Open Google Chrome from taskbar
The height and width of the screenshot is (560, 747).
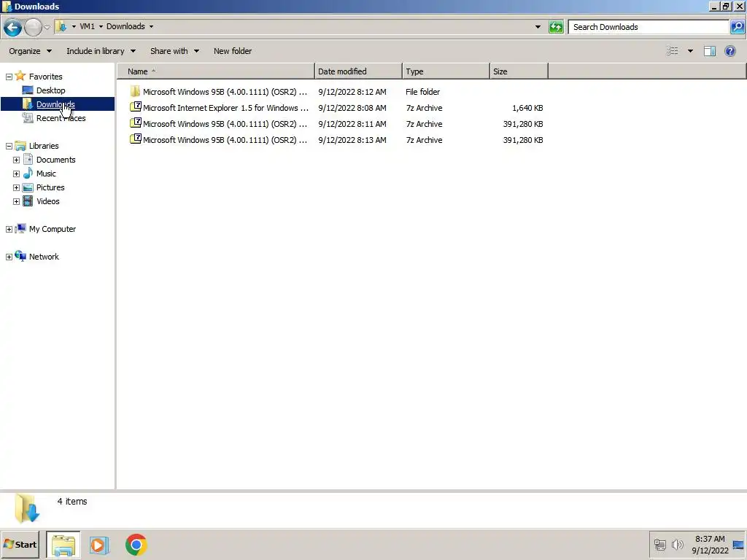tap(136, 545)
